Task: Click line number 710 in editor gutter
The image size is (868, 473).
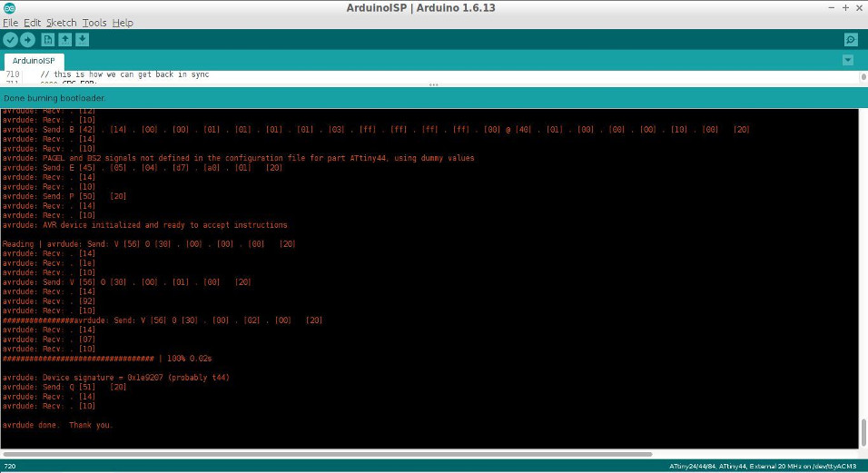Action: click(12, 74)
